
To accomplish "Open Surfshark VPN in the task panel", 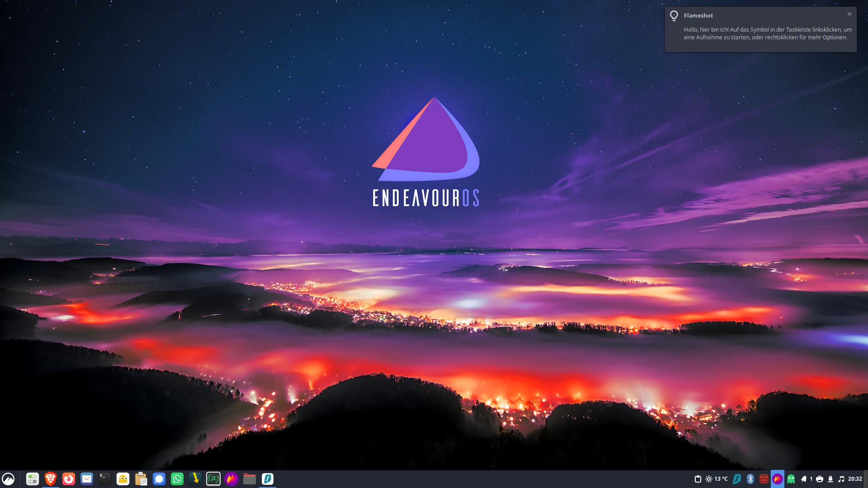I will [268, 479].
